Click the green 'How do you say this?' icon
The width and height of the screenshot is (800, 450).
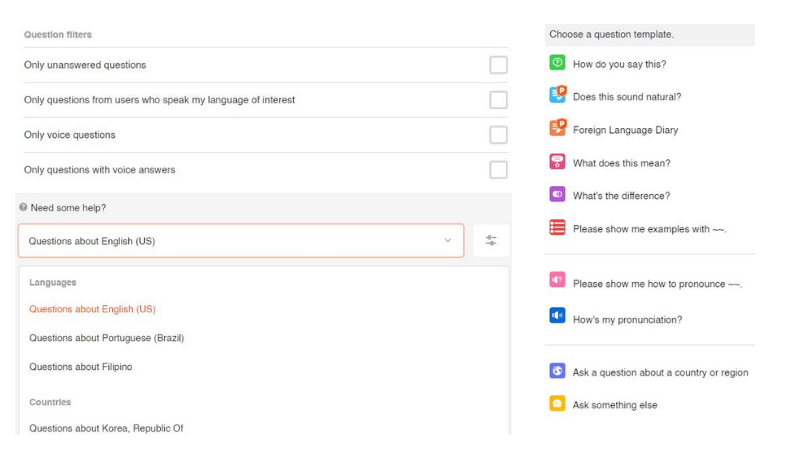click(557, 63)
